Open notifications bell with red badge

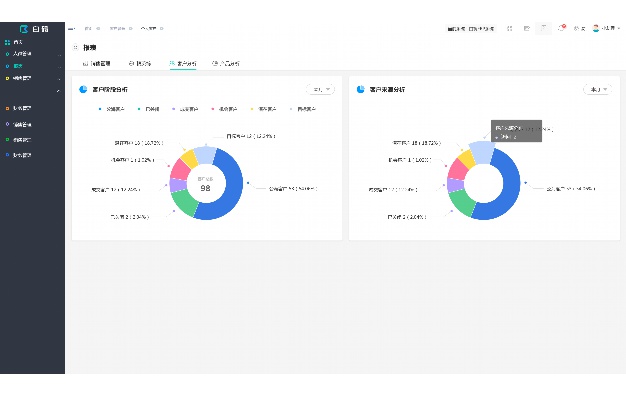coord(562,28)
